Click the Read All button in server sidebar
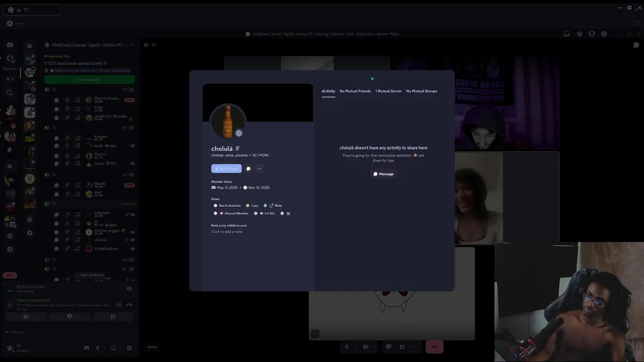The image size is (644, 362). click(10, 68)
